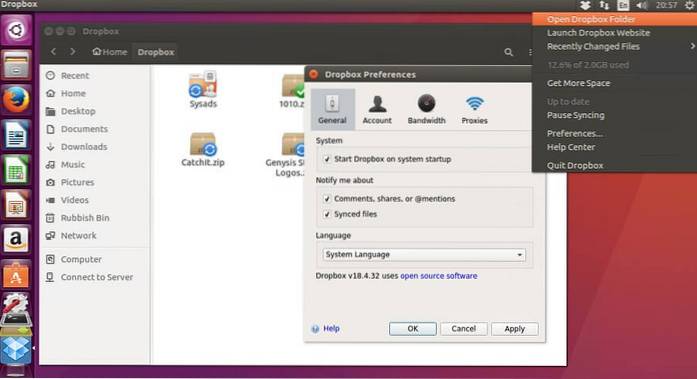The width and height of the screenshot is (697, 379).
Task: Toggle Comments, shares, or @mentions notifications
Action: coord(327,199)
